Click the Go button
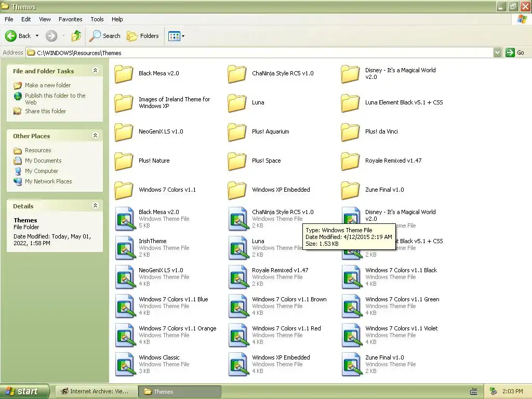Image resolution: width=532 pixels, height=399 pixels. [515, 52]
